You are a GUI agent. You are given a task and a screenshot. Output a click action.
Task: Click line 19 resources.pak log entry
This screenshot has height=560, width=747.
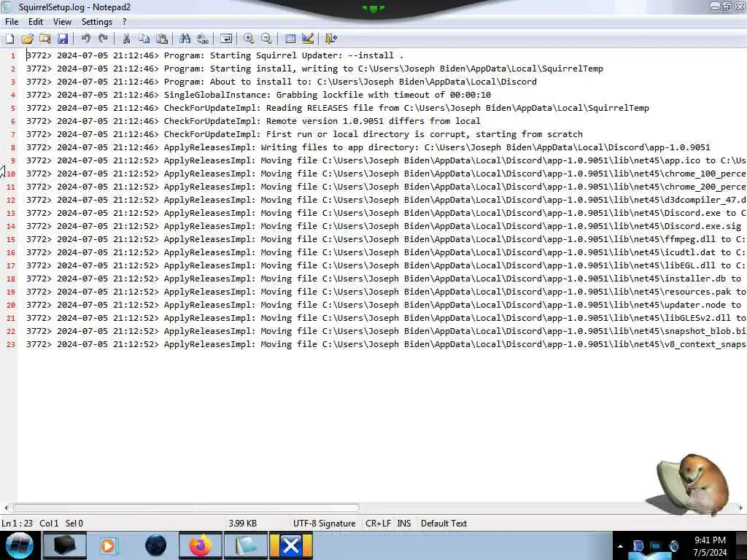386,292
